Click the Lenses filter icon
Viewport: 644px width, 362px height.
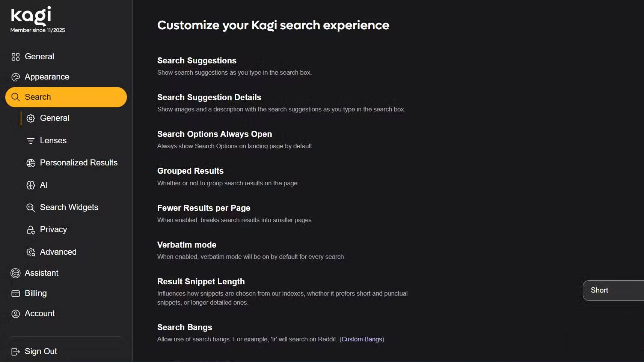pos(31,141)
